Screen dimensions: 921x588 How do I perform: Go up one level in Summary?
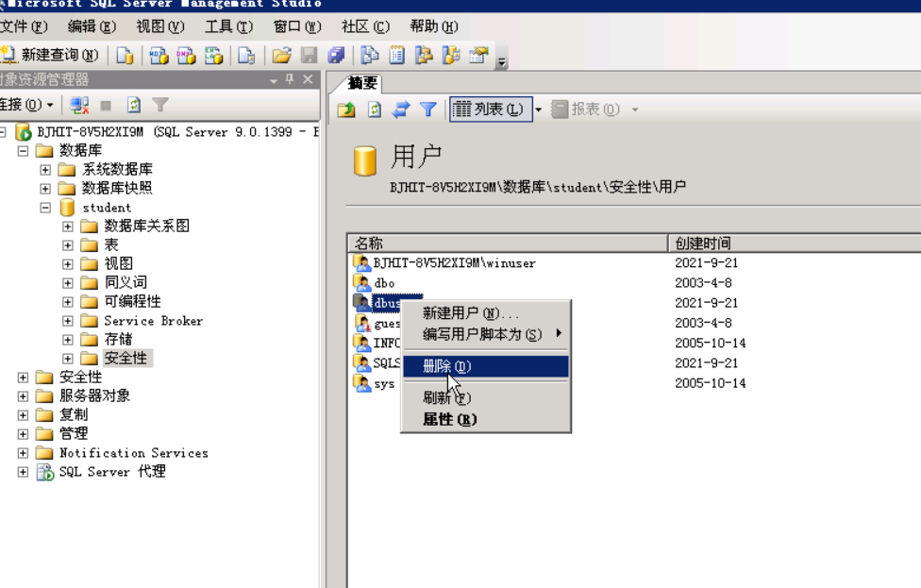pos(346,109)
